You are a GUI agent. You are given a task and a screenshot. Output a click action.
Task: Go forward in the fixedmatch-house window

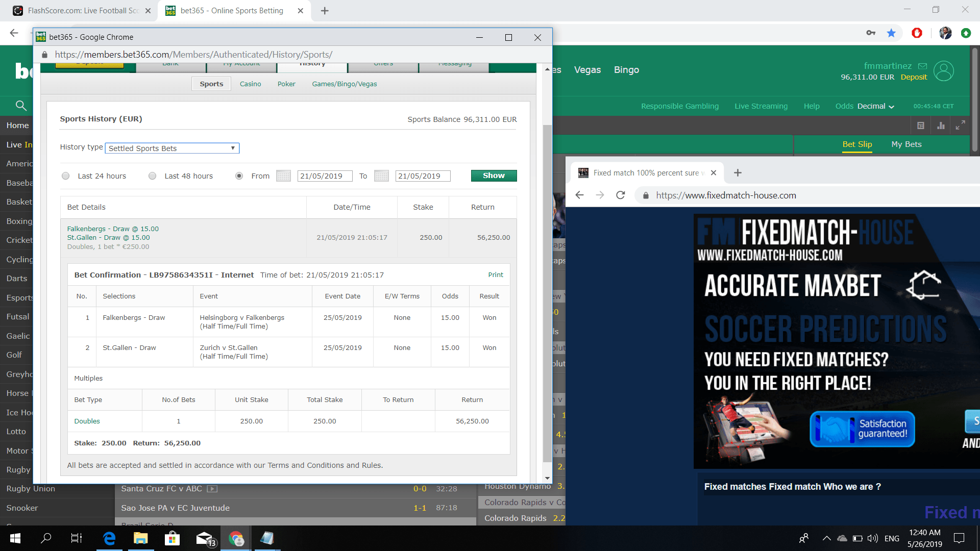pyautogui.click(x=600, y=195)
